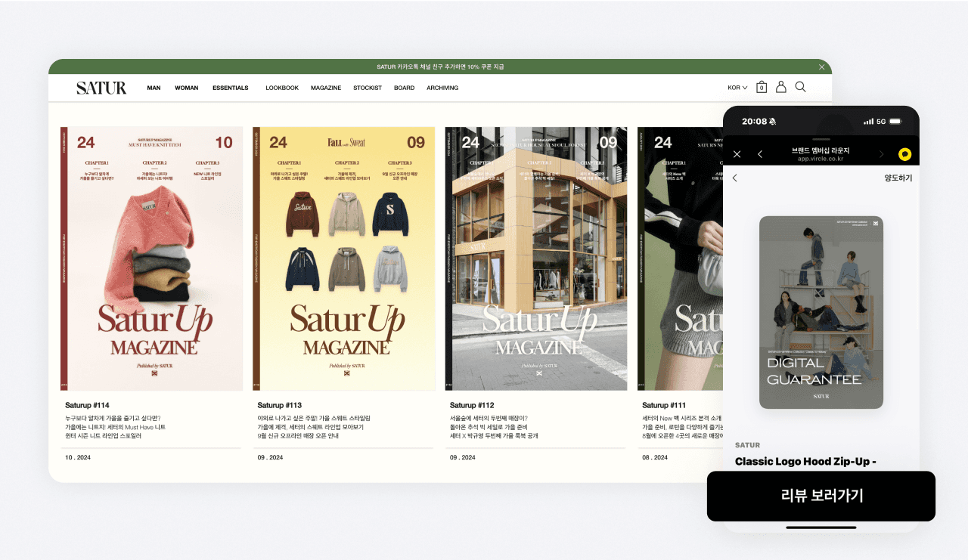Click the SATUR logo in the header
This screenshot has height=560, width=968.
pos(101,88)
